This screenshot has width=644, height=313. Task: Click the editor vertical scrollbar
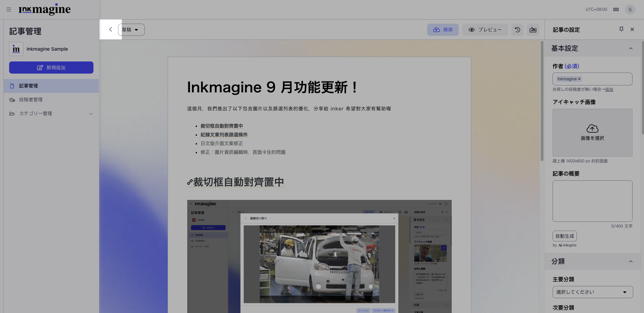[542, 101]
